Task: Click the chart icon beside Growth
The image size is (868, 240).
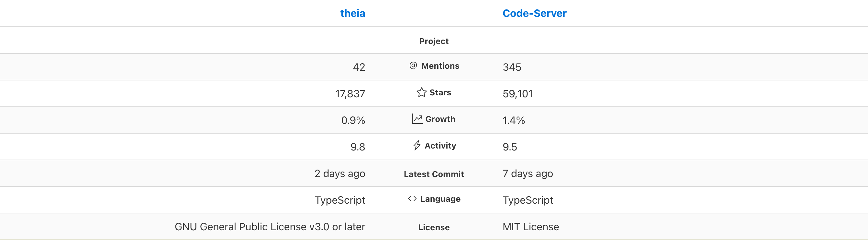Action: 417,119
